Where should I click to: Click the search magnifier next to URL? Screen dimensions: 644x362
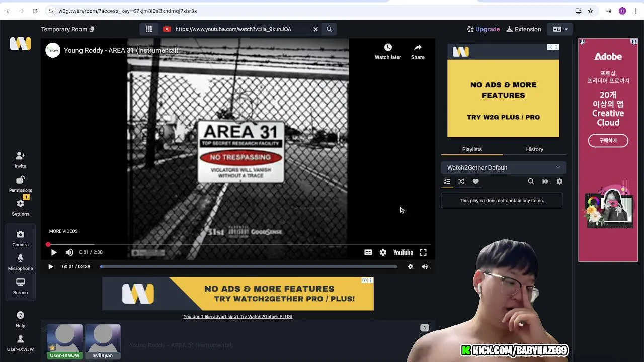[329, 29]
